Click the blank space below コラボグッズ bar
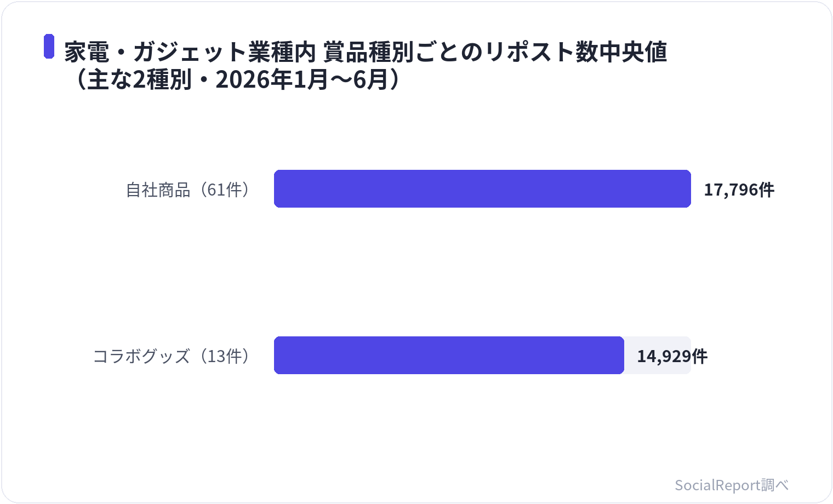 coord(482,422)
